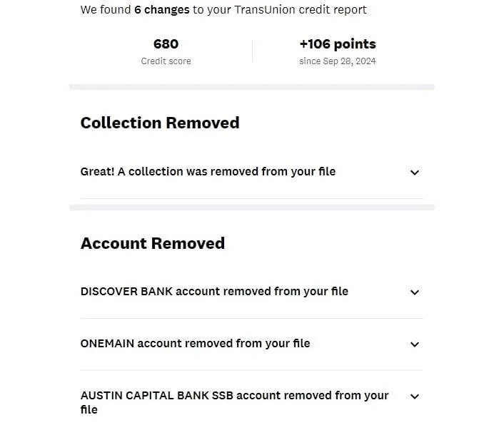This screenshot has width=504, height=430.
Task: Click the word TransUnion in summary line
Action: tap(265, 10)
